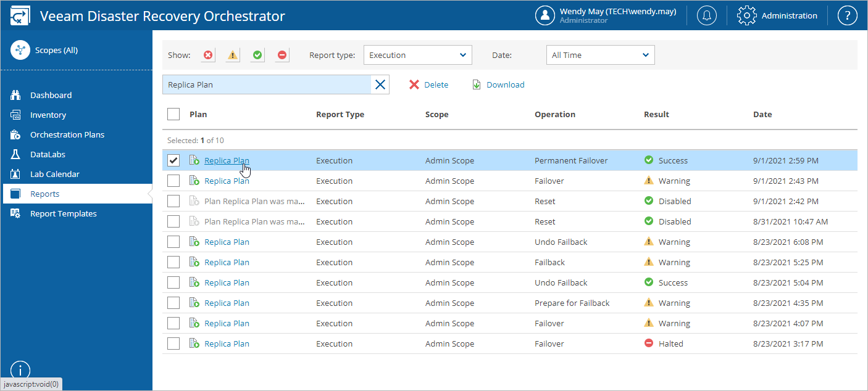868x391 pixels.
Task: Open the help question mark icon
Action: [848, 15]
